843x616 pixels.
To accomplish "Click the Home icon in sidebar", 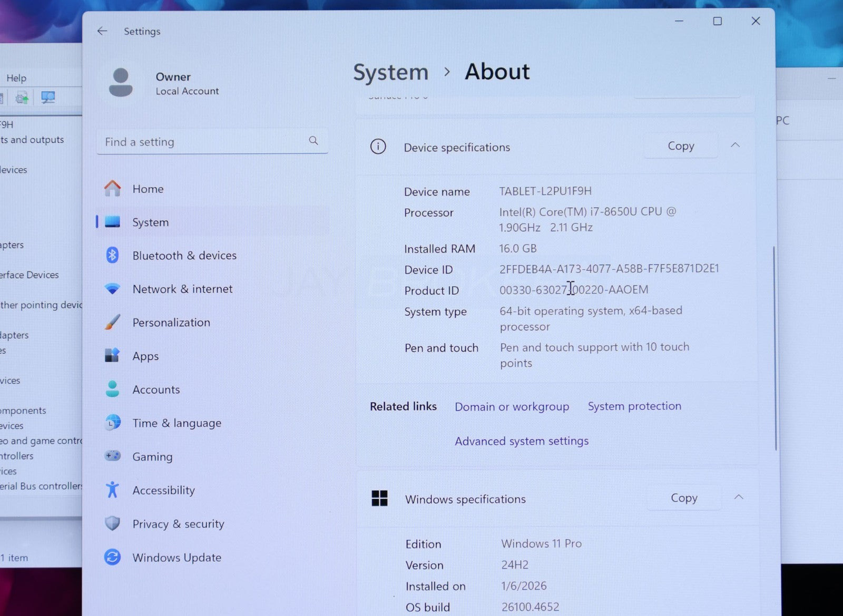I will point(112,189).
